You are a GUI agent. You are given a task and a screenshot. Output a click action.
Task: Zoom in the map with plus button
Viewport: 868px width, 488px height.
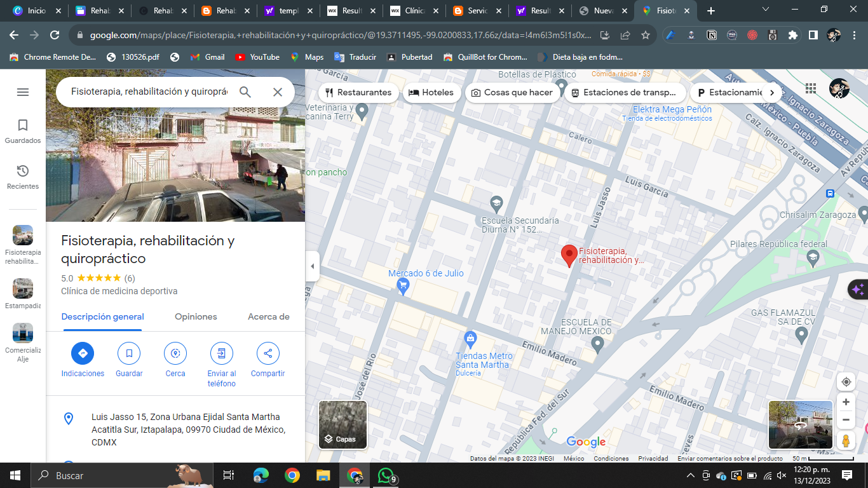[846, 402]
